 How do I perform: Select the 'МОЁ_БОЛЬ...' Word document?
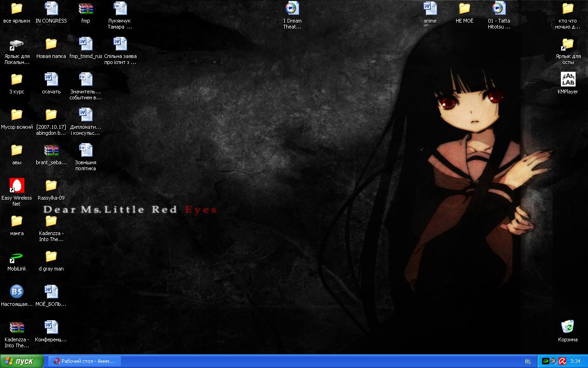[51, 292]
